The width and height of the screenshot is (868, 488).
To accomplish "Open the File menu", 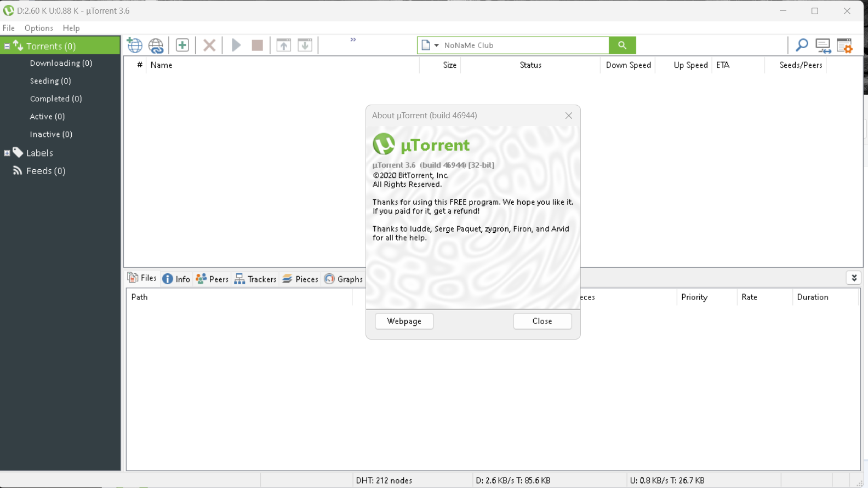I will 9,28.
